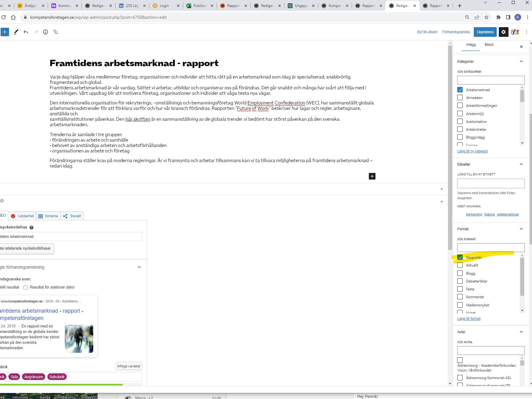Click the block inserter plus icon
This screenshot has height=399, width=532.
(x=5, y=32)
